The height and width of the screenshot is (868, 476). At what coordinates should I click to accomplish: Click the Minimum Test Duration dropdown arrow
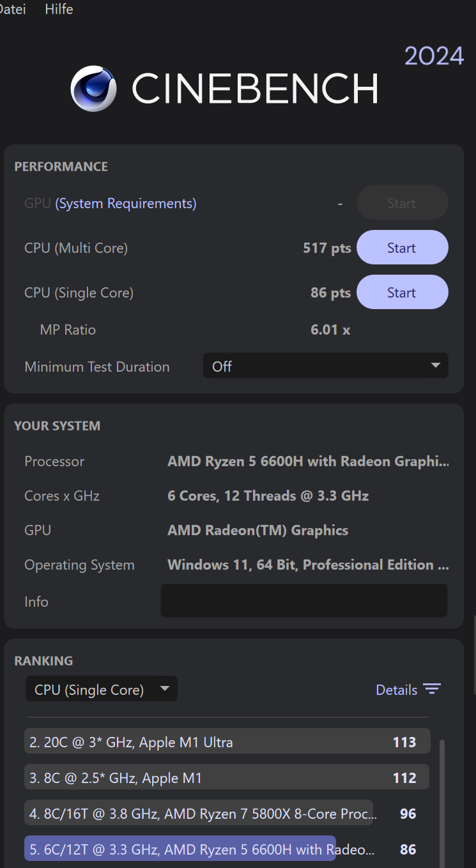pos(436,366)
